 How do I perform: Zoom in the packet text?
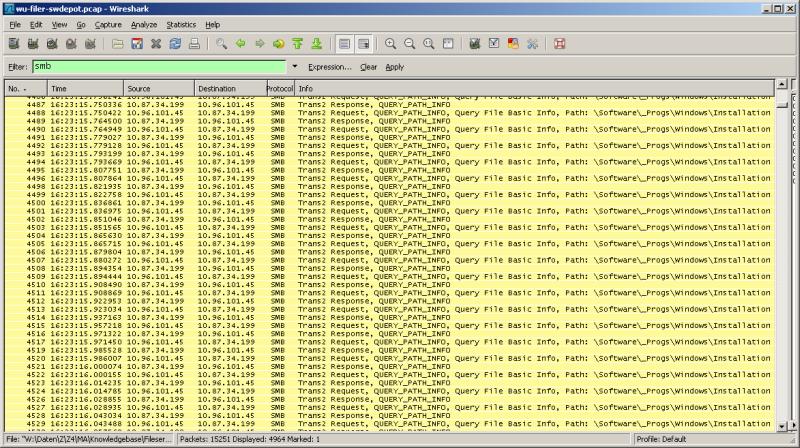390,44
